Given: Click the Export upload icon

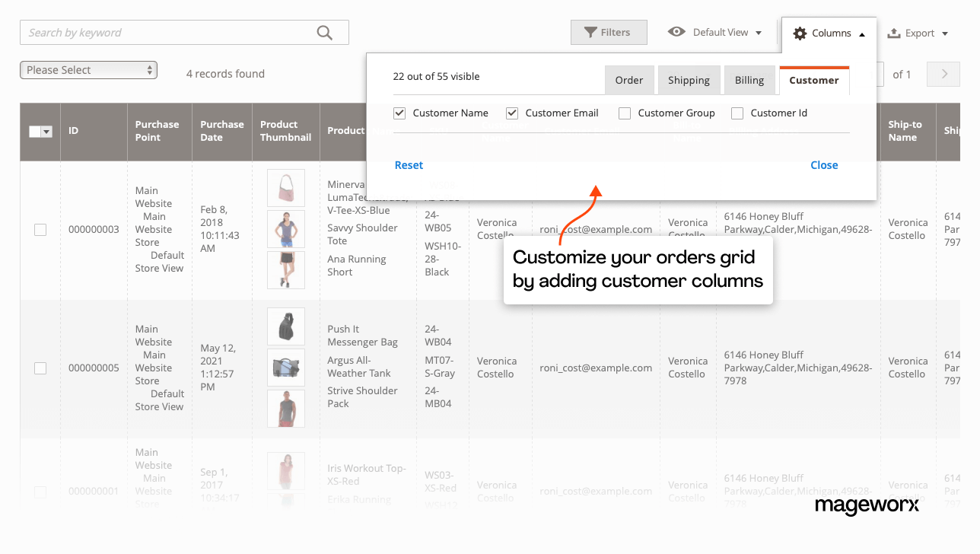Looking at the screenshot, I should click(894, 33).
